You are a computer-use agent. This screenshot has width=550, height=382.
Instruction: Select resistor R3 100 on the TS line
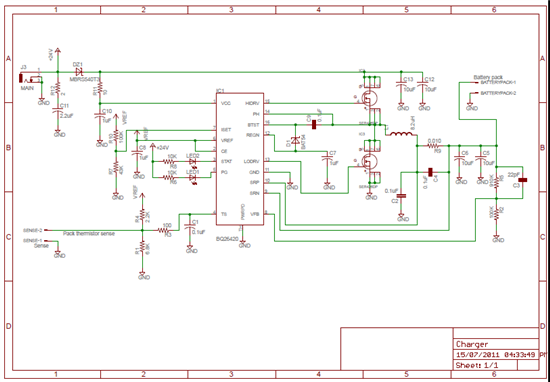(x=163, y=230)
